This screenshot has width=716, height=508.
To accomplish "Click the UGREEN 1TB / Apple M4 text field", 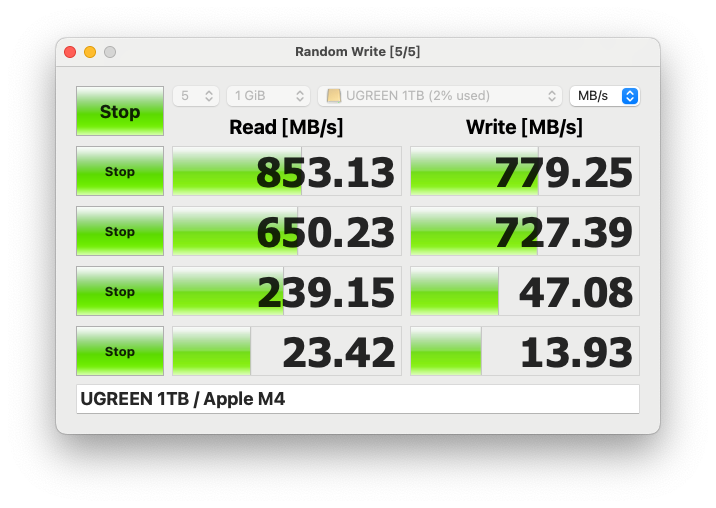I will pos(358,399).
